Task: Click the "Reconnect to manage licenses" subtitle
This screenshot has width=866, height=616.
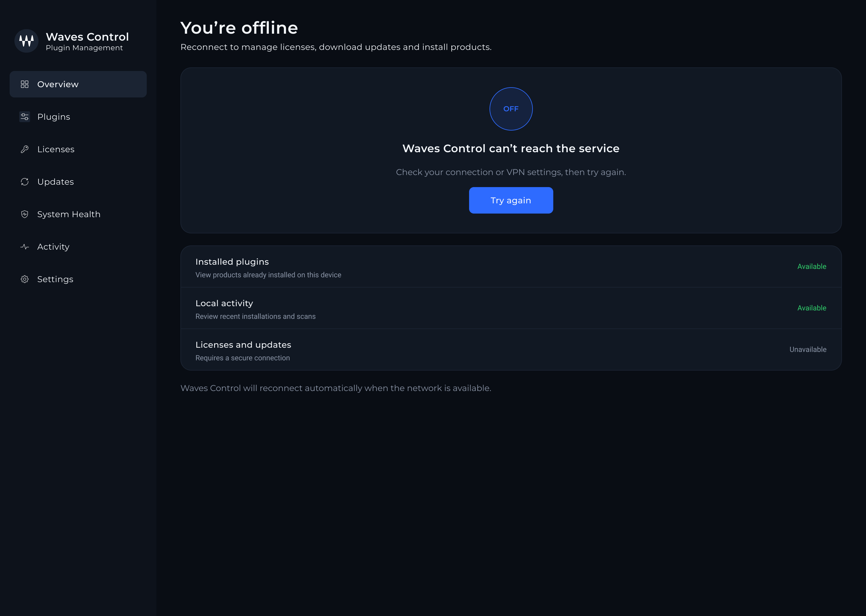Action: pyautogui.click(x=336, y=47)
